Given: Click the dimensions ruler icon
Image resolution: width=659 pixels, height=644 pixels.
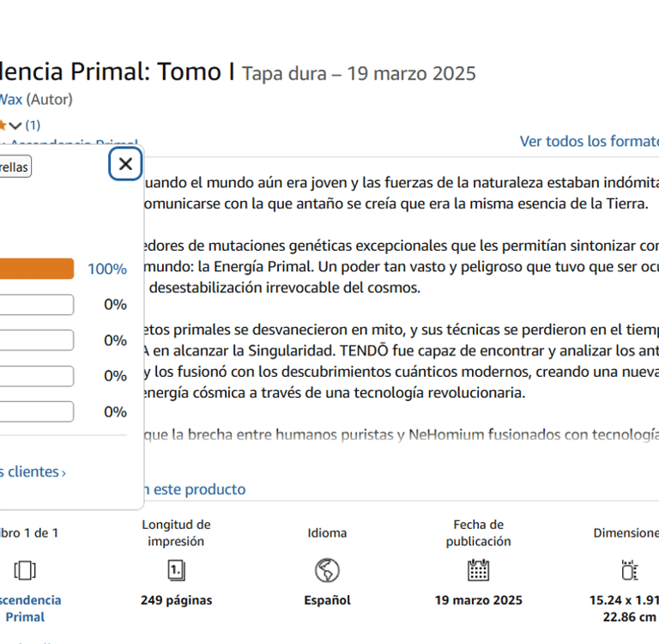Looking at the screenshot, I should tap(629, 570).
